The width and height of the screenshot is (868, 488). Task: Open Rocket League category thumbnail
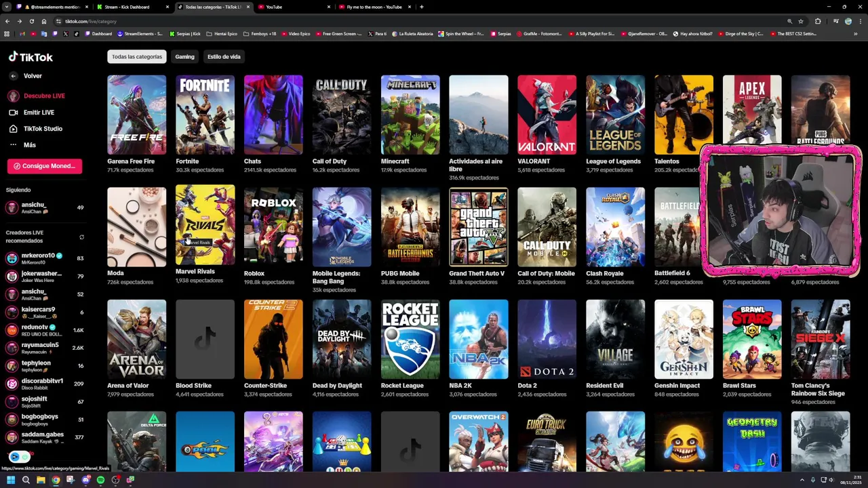410,339
